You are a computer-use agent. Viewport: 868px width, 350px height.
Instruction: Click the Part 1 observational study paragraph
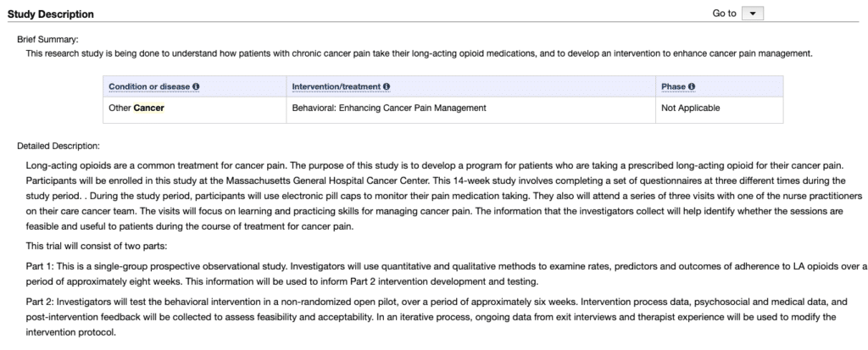[x=446, y=274]
